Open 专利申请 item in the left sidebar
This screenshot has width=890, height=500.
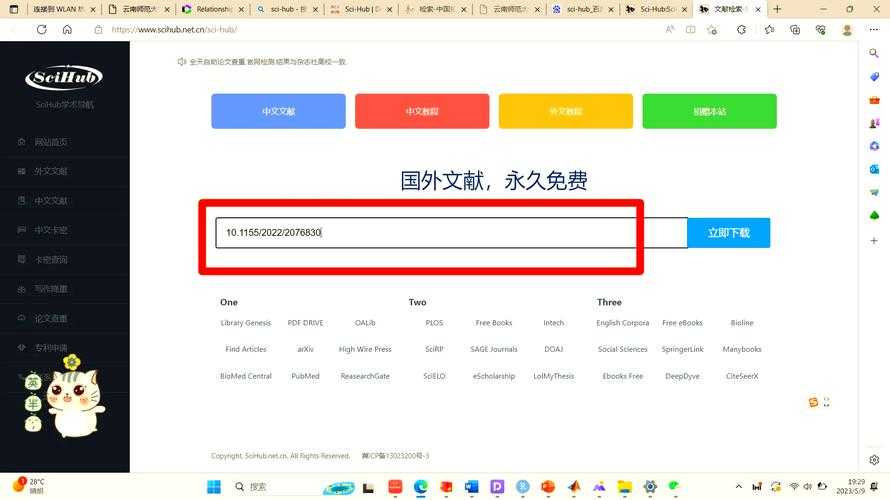(51, 347)
